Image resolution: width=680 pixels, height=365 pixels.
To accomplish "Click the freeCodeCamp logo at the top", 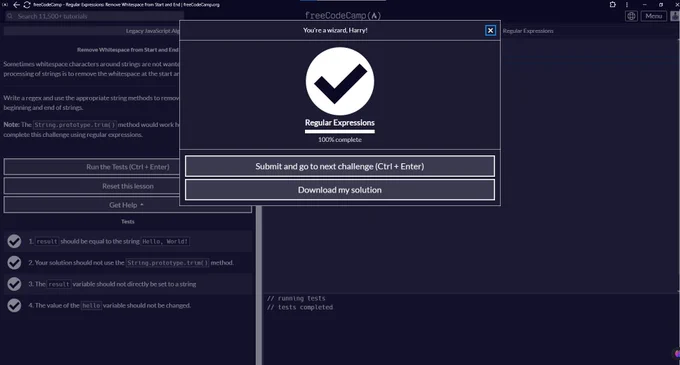I will [343, 16].
